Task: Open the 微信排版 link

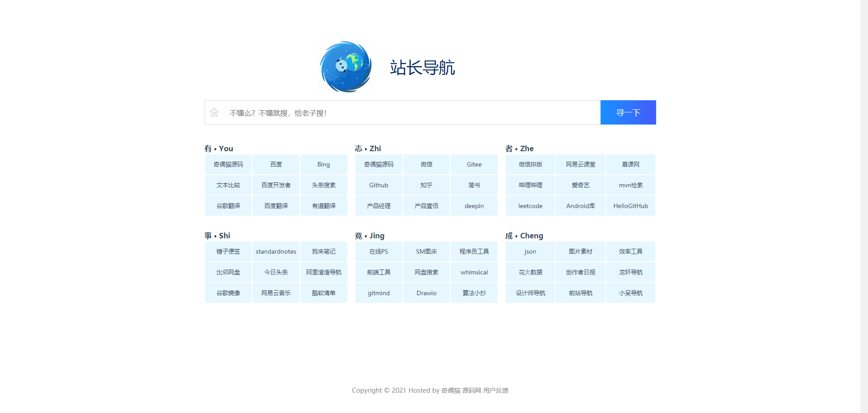Action: 531,164
